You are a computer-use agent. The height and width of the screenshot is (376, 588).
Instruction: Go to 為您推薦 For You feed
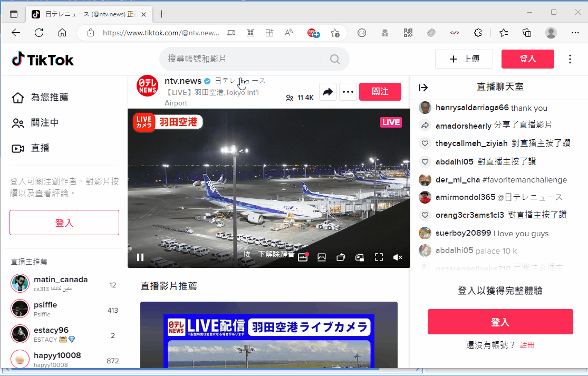[40, 98]
